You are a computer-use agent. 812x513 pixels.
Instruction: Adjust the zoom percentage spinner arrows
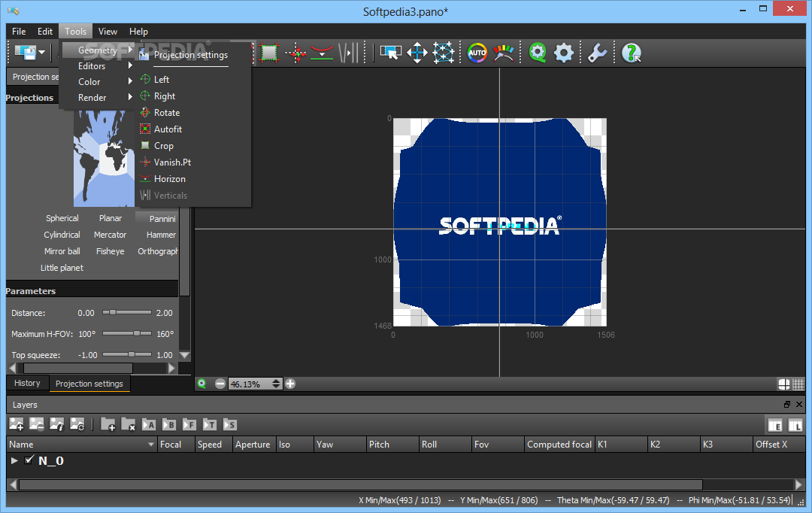point(276,384)
